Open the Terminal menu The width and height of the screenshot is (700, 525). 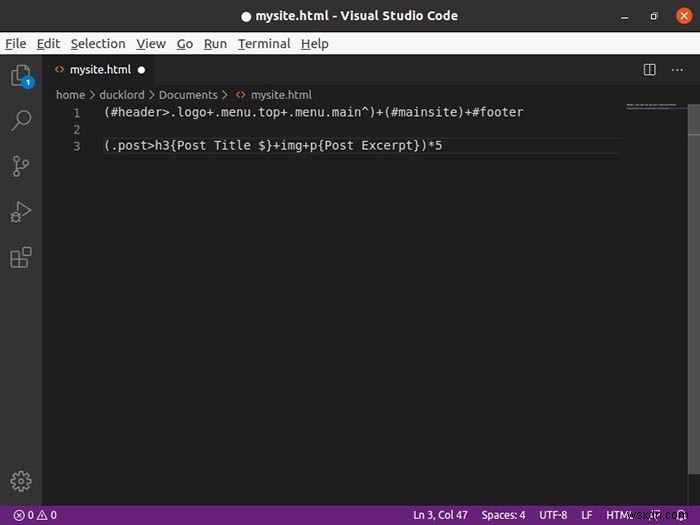tap(264, 44)
